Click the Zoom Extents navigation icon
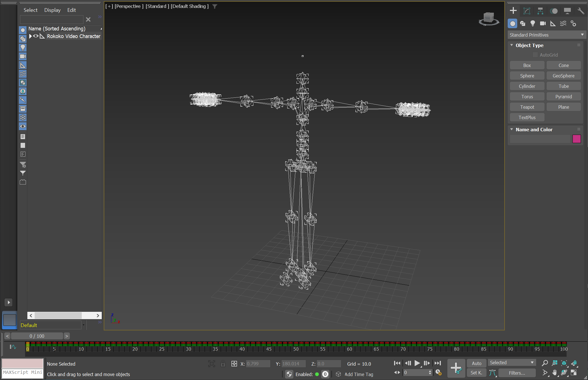The image size is (588, 380). pos(564,363)
